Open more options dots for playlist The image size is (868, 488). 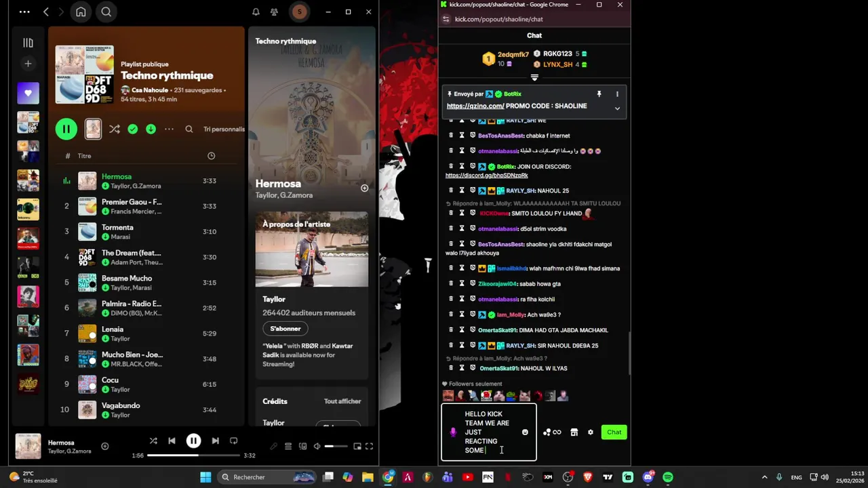coord(169,129)
